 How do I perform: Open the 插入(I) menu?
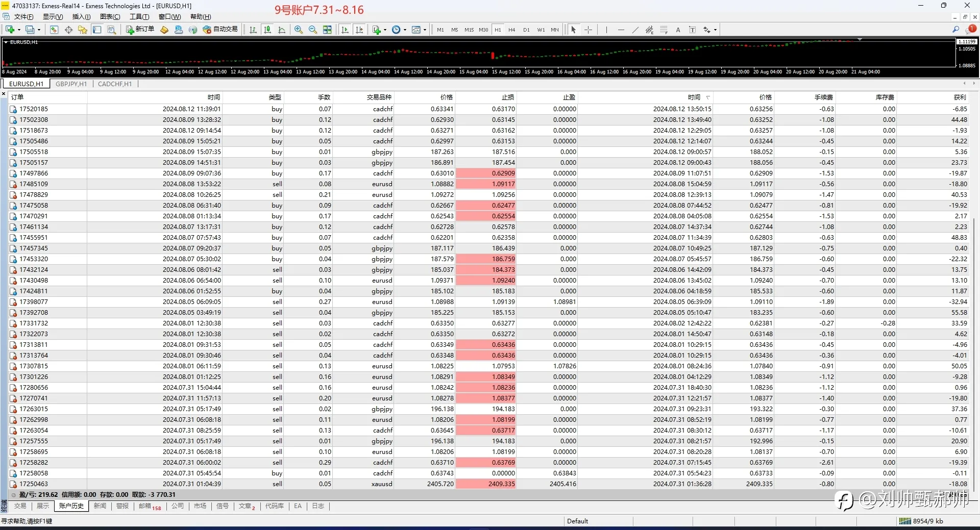tap(81, 17)
